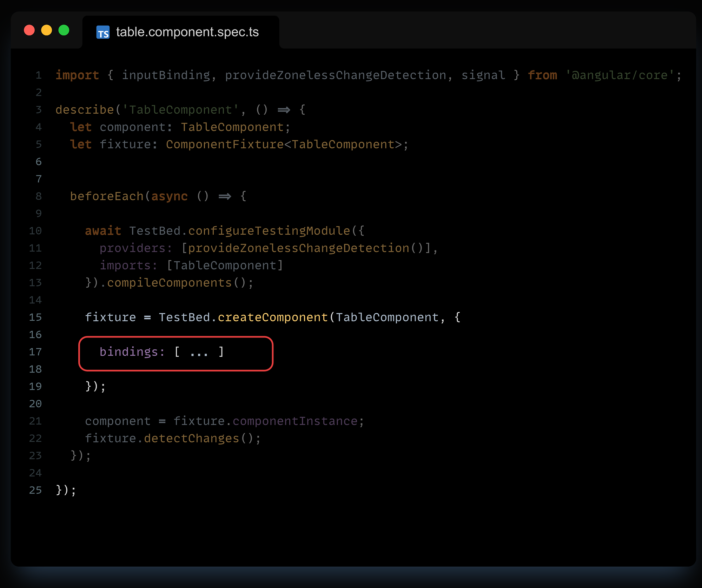
Task: Click the green maximize window button
Action: point(64,30)
